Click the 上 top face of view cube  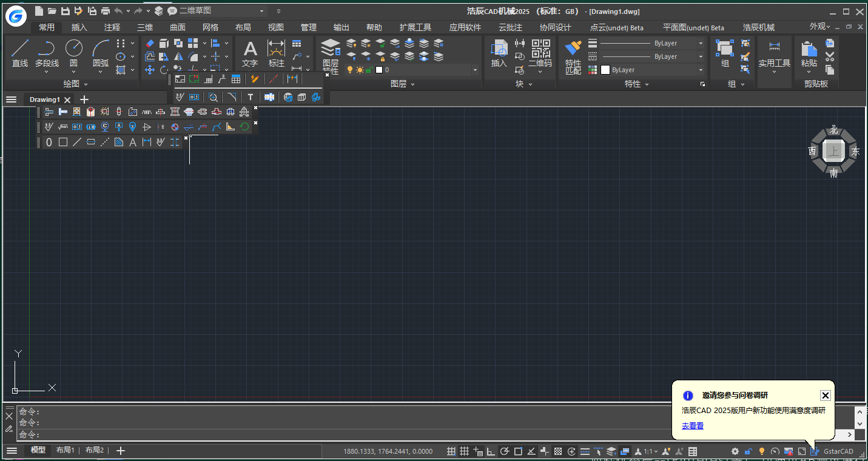coord(834,152)
